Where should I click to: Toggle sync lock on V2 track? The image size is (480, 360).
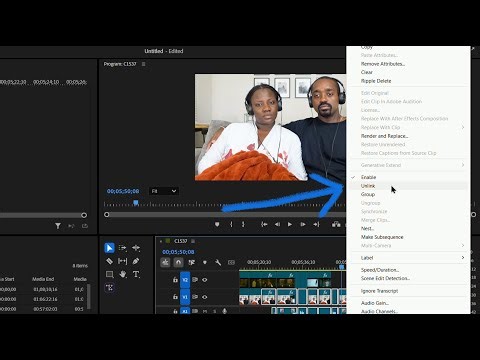(x=195, y=280)
